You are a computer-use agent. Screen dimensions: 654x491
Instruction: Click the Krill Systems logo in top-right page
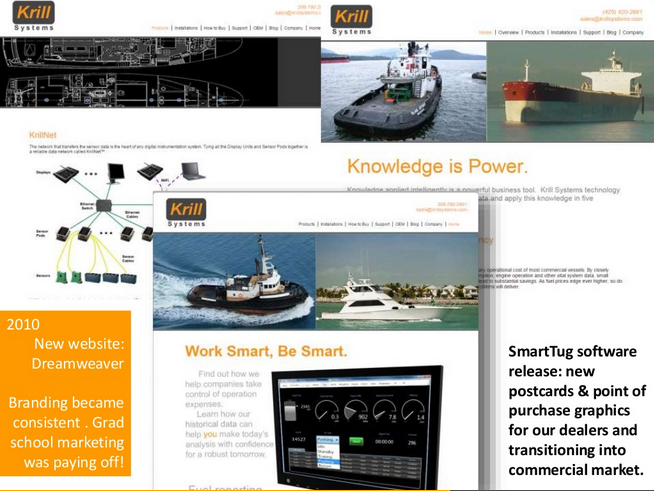point(352,19)
